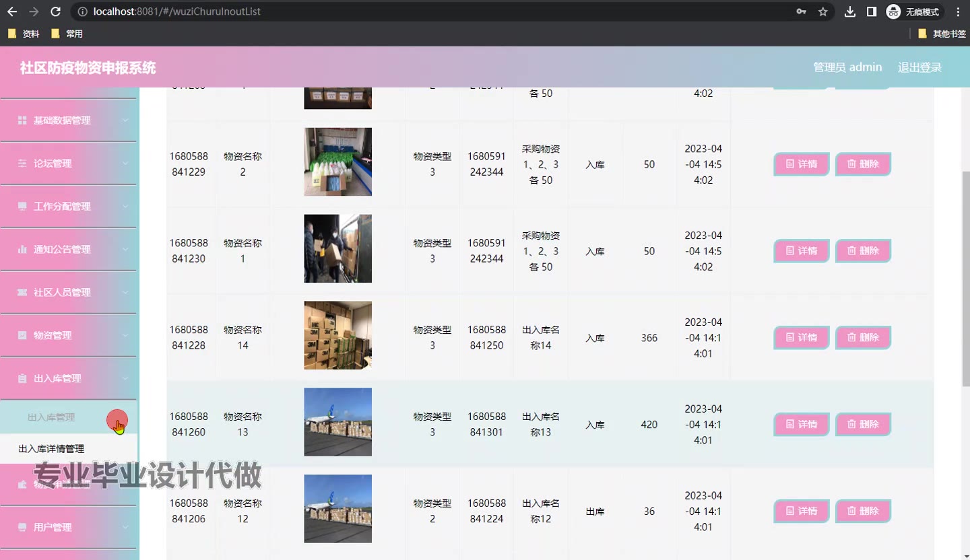
Task: Click the 退出登录 link
Action: tap(919, 67)
